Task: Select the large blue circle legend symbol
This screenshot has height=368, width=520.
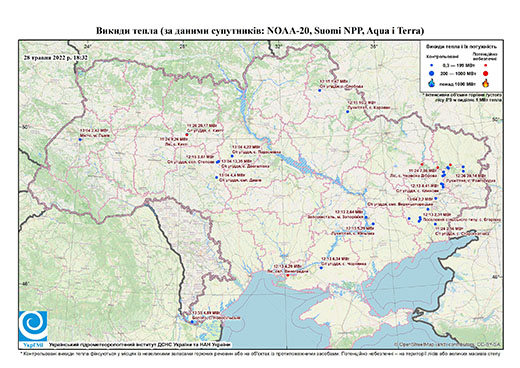Action: pyautogui.click(x=432, y=73)
